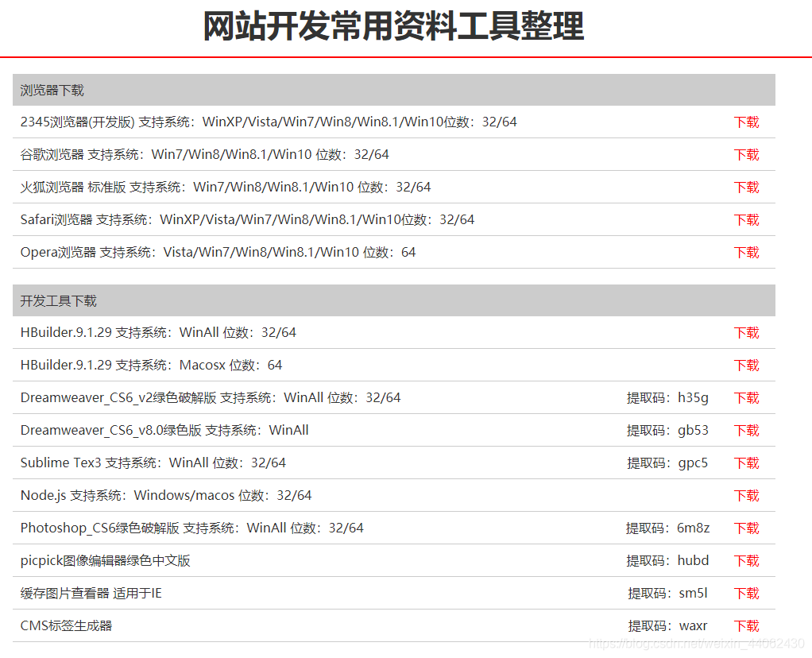Click the 谷歌浏览器 支持系统 description text
812x658 pixels.
[204, 154]
